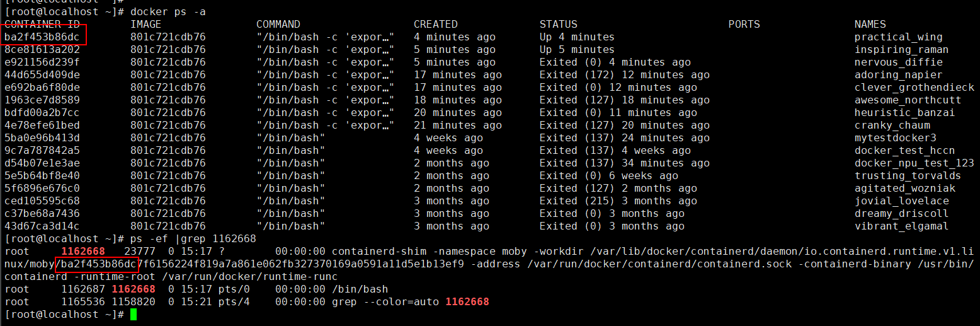
Task: Click the CREATED column header
Action: coord(436,25)
